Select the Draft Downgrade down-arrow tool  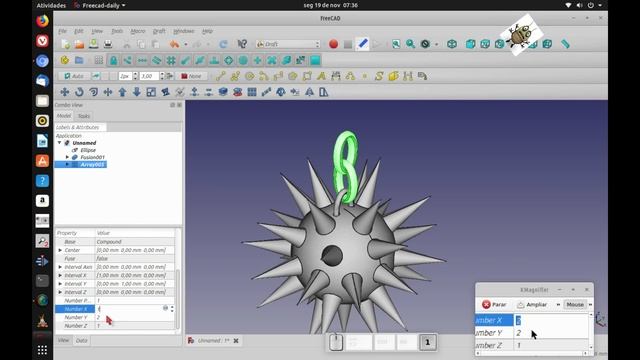(x=137, y=92)
